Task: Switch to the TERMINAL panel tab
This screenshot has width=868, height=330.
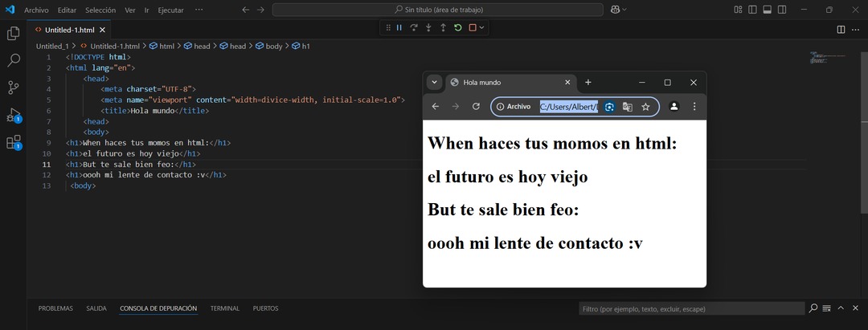Action: pyautogui.click(x=225, y=308)
